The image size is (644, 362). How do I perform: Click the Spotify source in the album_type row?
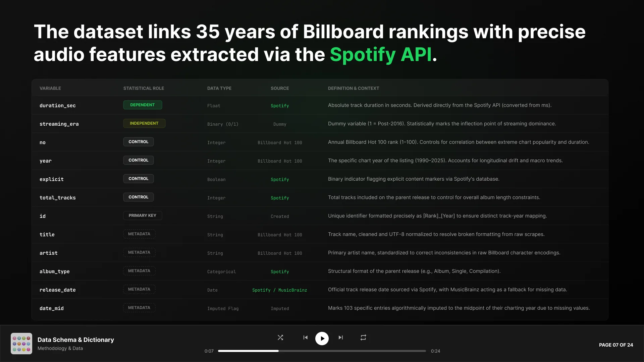[x=280, y=271]
